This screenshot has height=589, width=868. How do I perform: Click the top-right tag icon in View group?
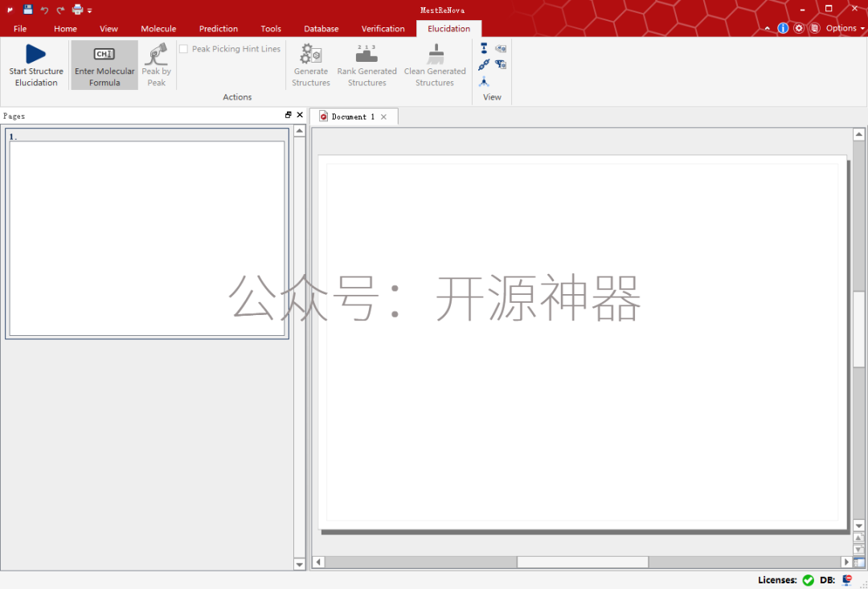click(501, 48)
